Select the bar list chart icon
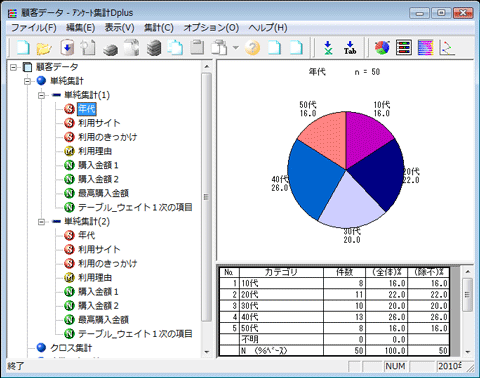This screenshot has width=480, height=378. pyautogui.click(x=404, y=48)
